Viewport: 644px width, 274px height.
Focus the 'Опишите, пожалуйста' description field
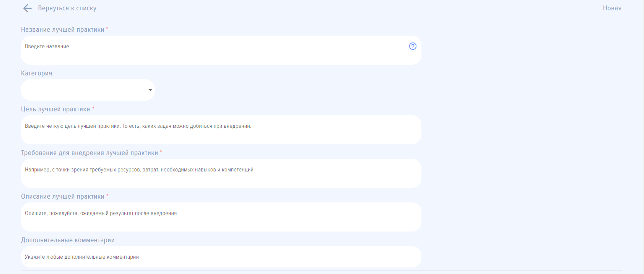[x=221, y=217]
